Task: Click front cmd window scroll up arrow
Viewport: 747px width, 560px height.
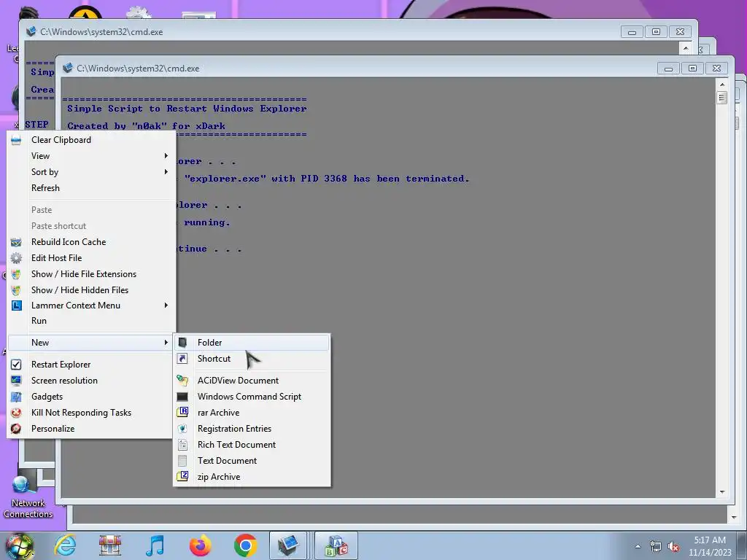Action: click(x=721, y=85)
